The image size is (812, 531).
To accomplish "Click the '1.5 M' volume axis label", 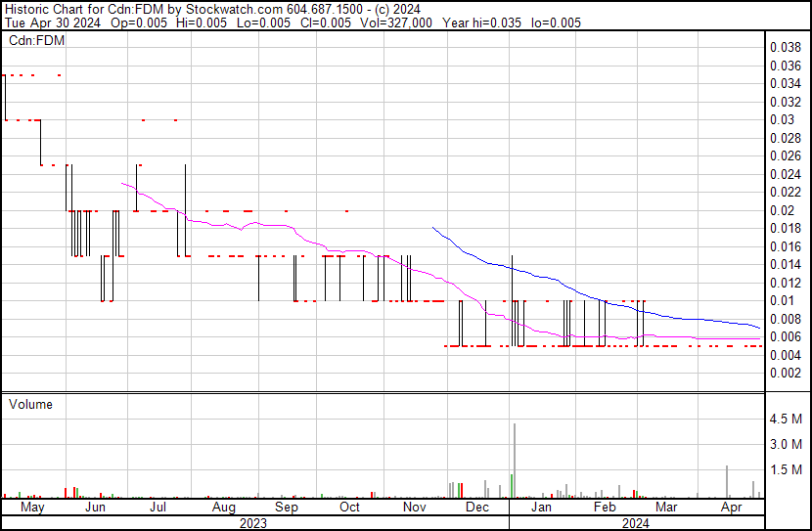I will [x=786, y=469].
